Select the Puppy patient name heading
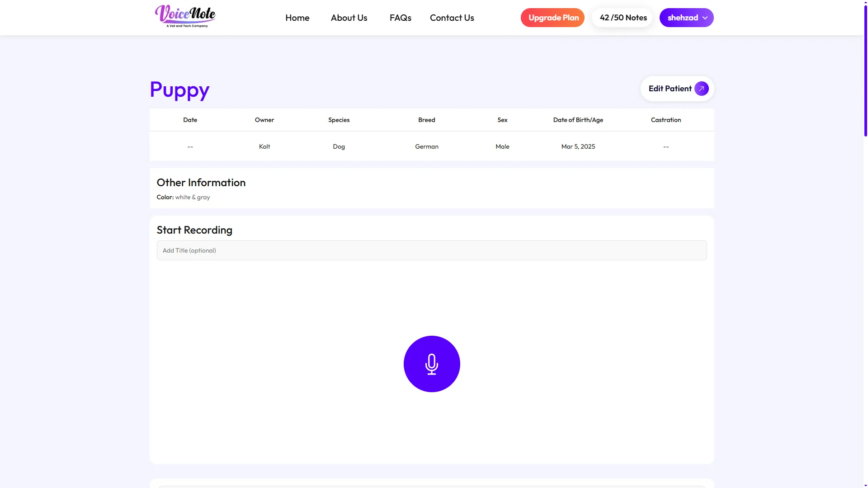 click(x=179, y=90)
